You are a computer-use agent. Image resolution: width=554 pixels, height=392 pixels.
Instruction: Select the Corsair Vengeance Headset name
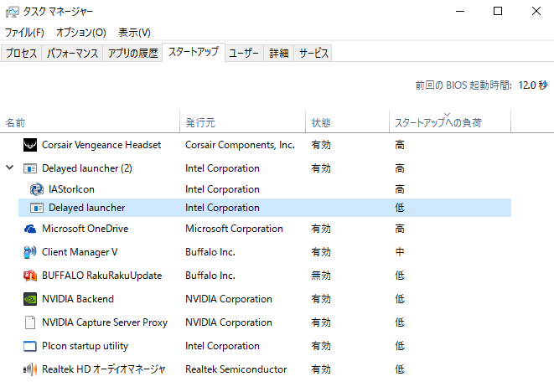(101, 145)
